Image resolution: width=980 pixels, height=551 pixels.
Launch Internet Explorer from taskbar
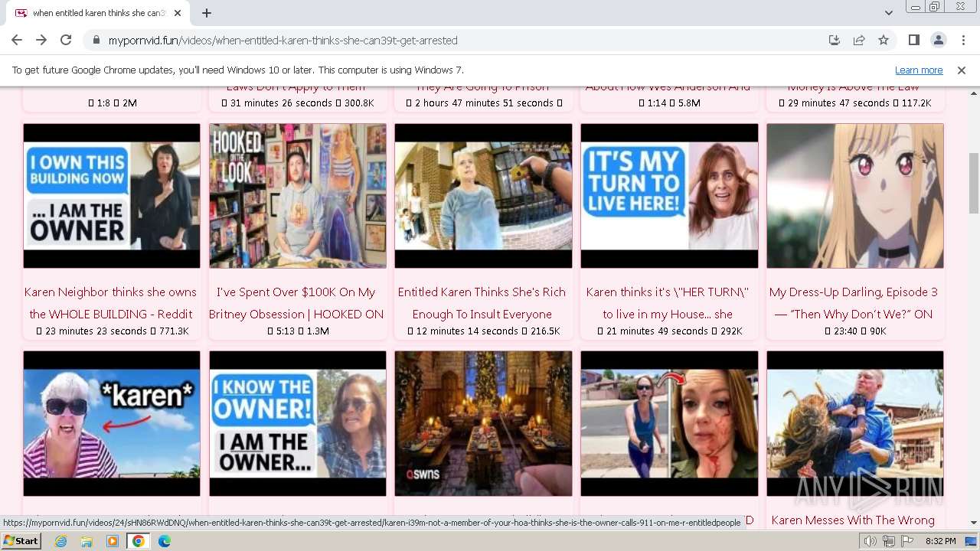(x=61, y=541)
